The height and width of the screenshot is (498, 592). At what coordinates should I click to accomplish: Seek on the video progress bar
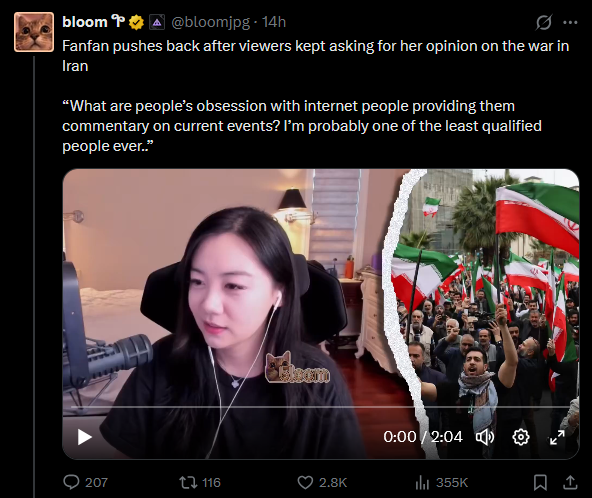click(x=321, y=407)
